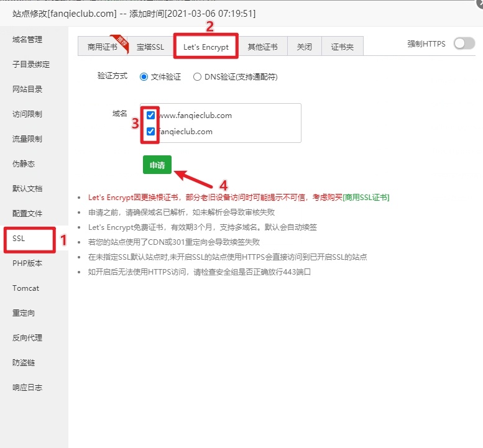The image size is (483, 448).
Task: Switch to the 其他证书 tab
Action: pos(262,47)
